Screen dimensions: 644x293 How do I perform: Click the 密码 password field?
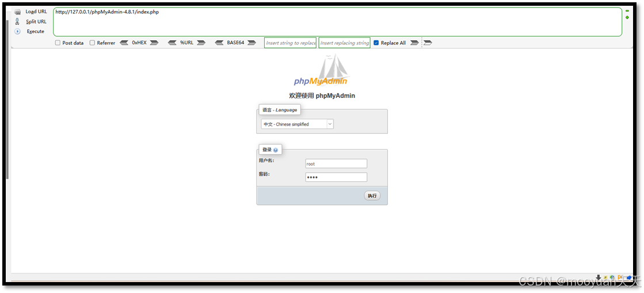[336, 177]
